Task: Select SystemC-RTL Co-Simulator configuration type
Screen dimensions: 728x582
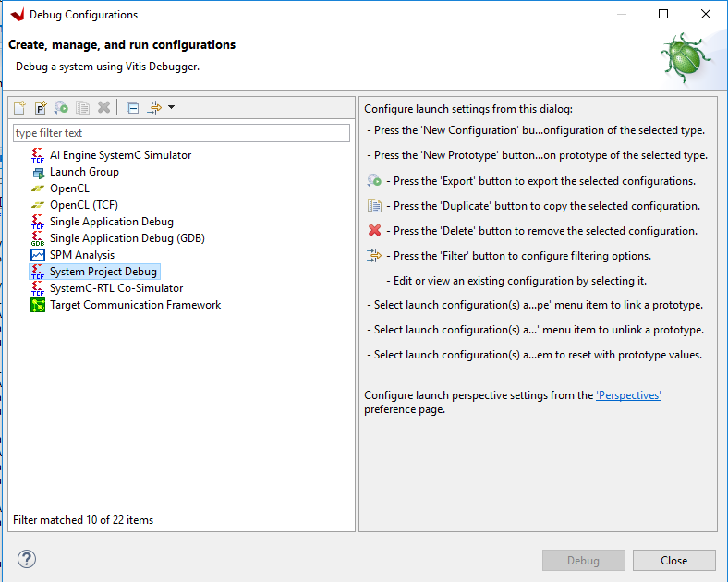Action: [116, 288]
